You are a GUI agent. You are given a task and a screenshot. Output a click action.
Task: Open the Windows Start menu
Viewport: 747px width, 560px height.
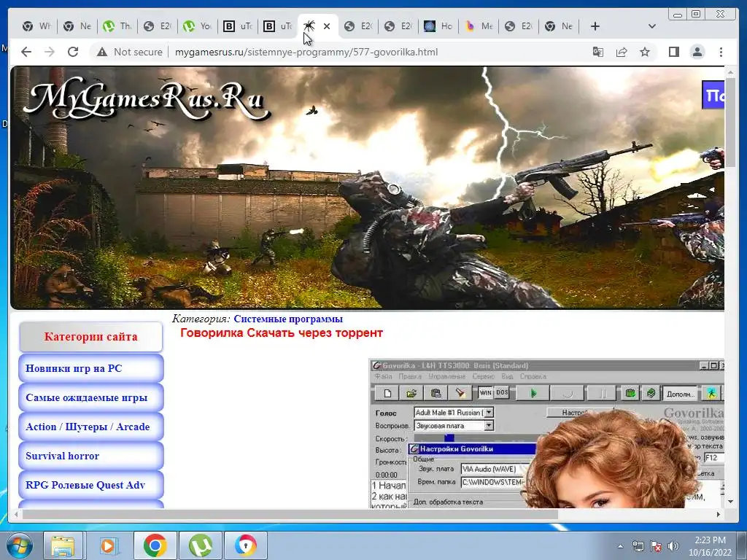tap(19, 545)
